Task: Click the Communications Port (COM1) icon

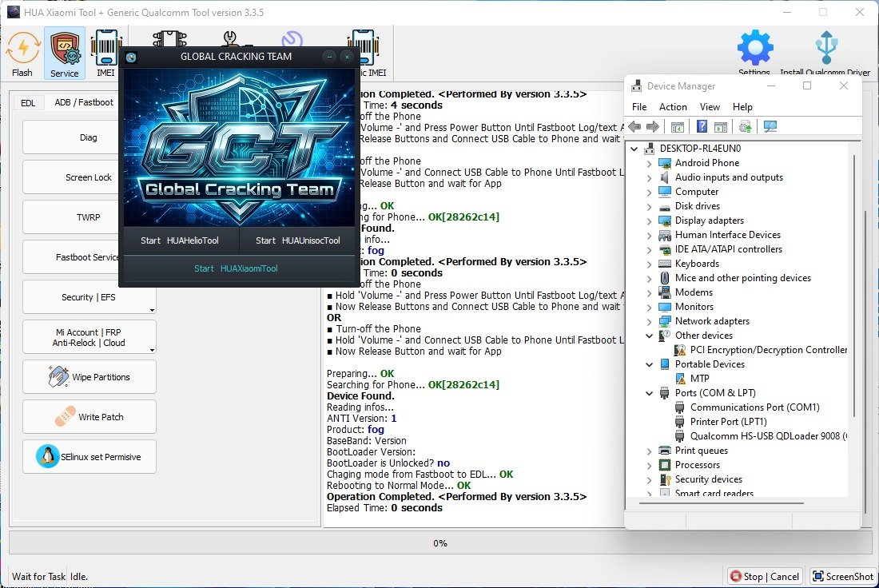Action: click(679, 407)
